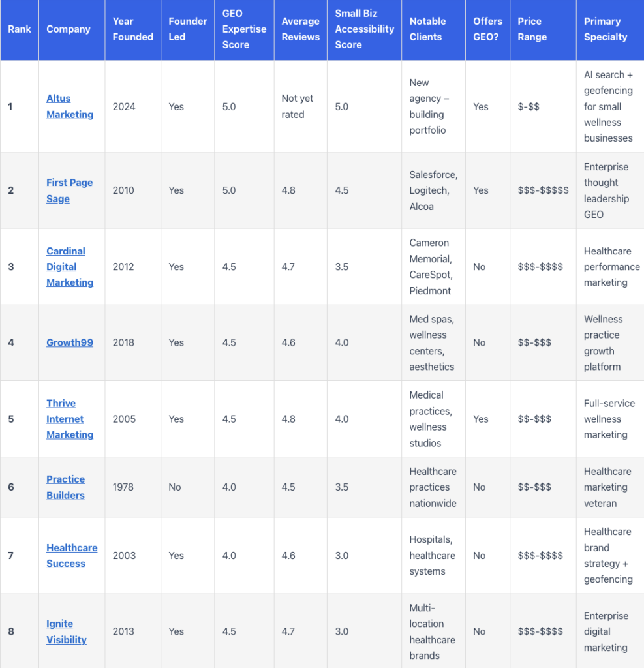
Task: Follow the Practice Builders link
Action: coord(65,487)
